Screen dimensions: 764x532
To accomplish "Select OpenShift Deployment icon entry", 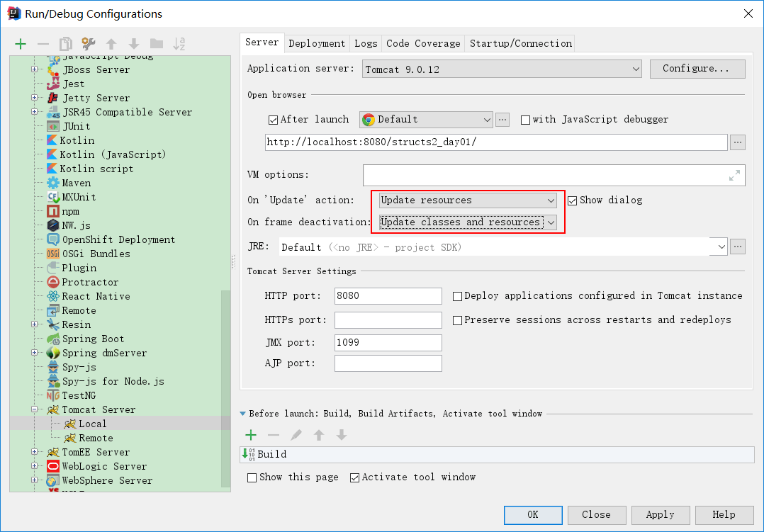I will [x=52, y=239].
